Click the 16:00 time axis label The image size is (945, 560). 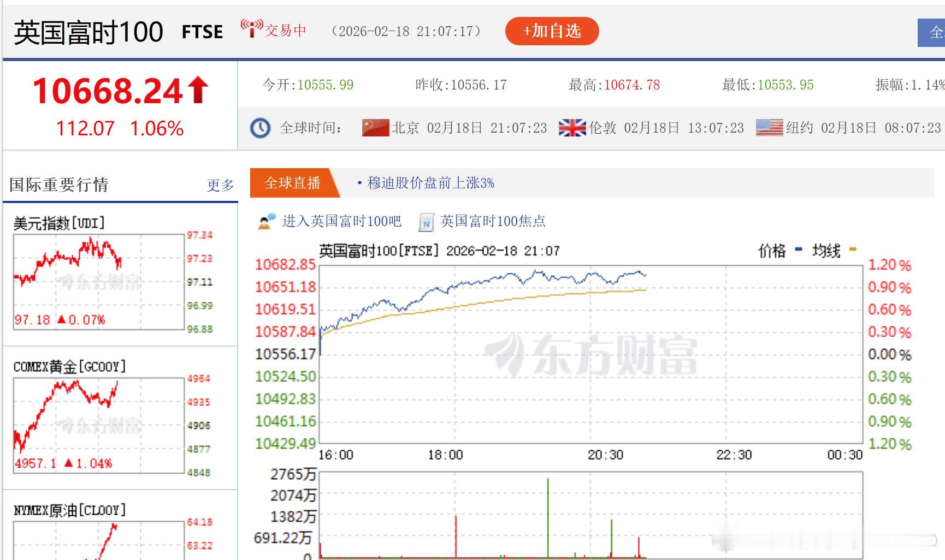[336, 455]
